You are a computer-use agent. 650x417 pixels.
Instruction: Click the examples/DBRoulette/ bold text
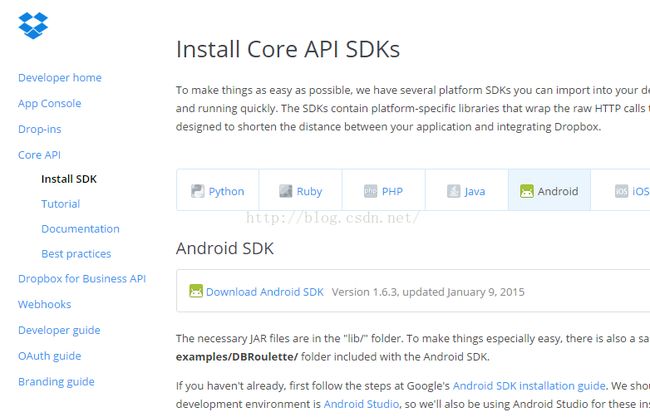[x=237, y=357]
